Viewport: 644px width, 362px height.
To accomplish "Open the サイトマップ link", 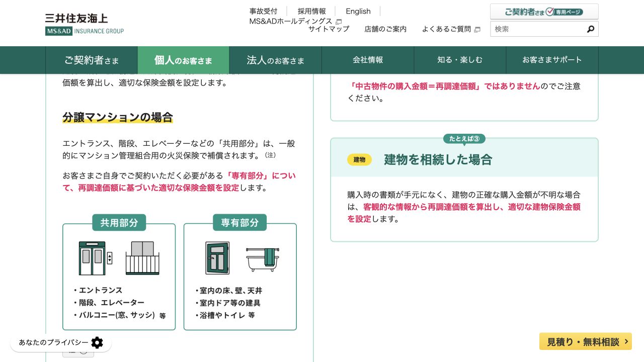I will [x=329, y=29].
